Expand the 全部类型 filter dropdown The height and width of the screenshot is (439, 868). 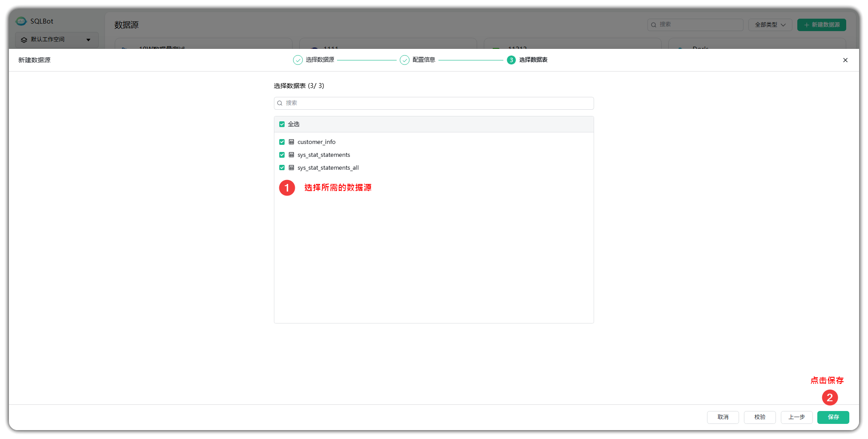point(770,25)
